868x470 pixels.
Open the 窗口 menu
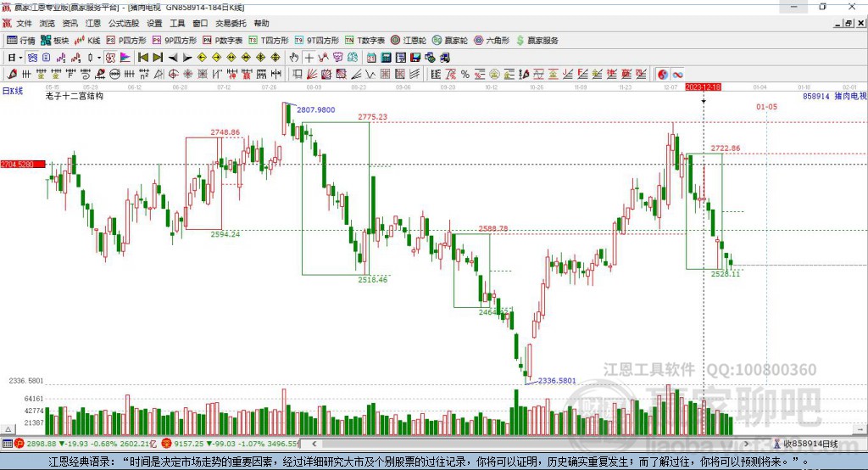pyautogui.click(x=200, y=23)
